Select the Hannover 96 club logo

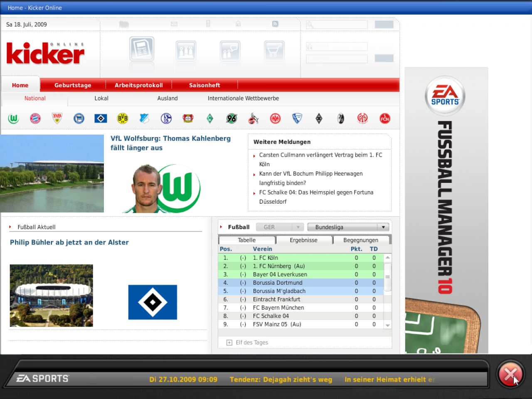click(232, 119)
